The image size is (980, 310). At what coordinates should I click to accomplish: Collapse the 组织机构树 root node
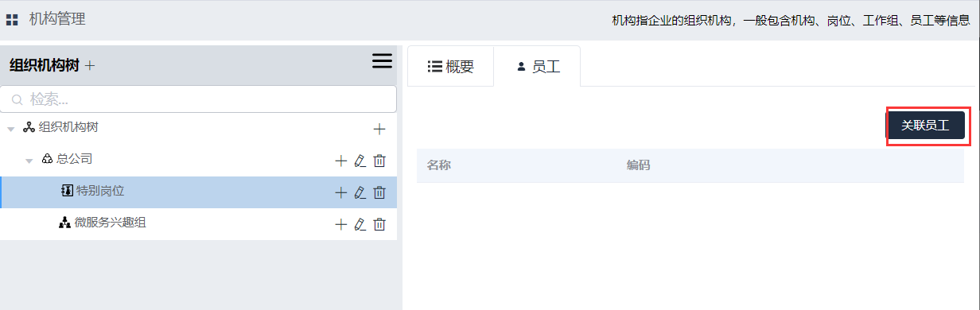click(x=11, y=129)
